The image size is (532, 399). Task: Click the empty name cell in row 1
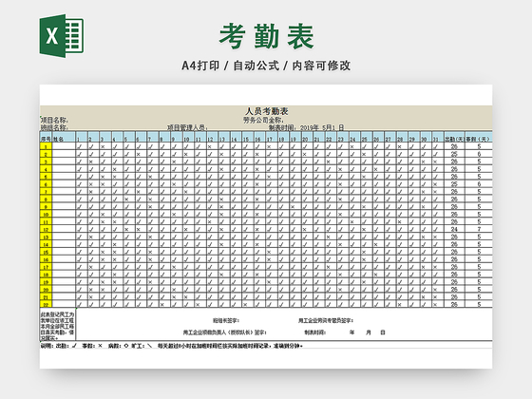[x=64, y=146]
